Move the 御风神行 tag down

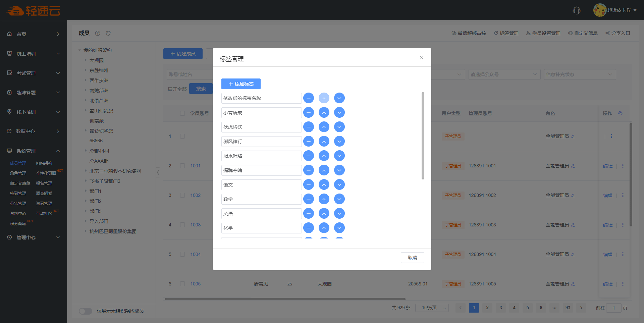pyautogui.click(x=339, y=142)
